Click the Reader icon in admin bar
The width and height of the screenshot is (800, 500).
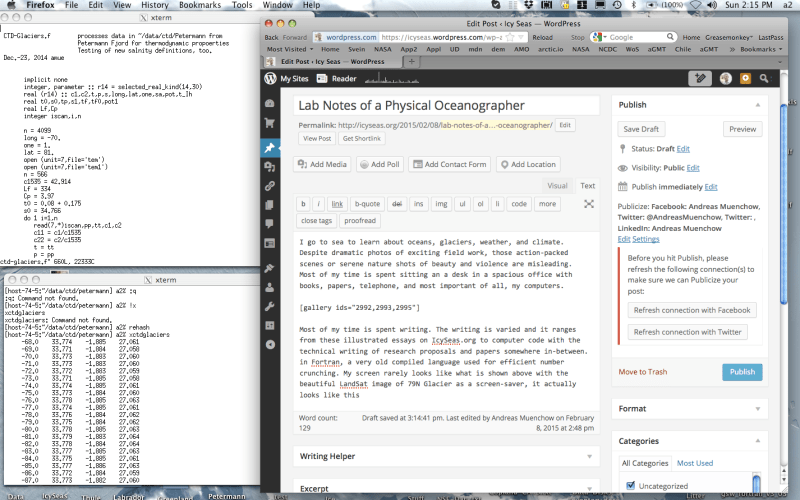[x=323, y=78]
